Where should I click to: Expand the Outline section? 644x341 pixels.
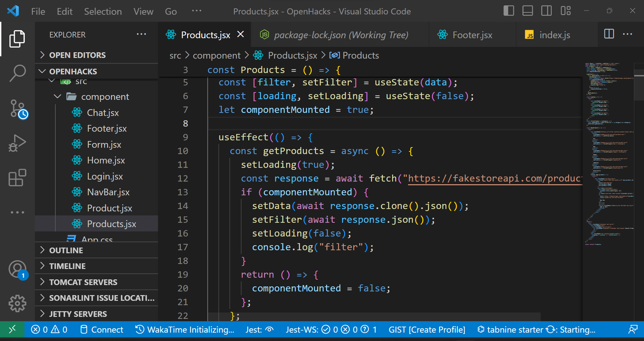tap(97, 250)
